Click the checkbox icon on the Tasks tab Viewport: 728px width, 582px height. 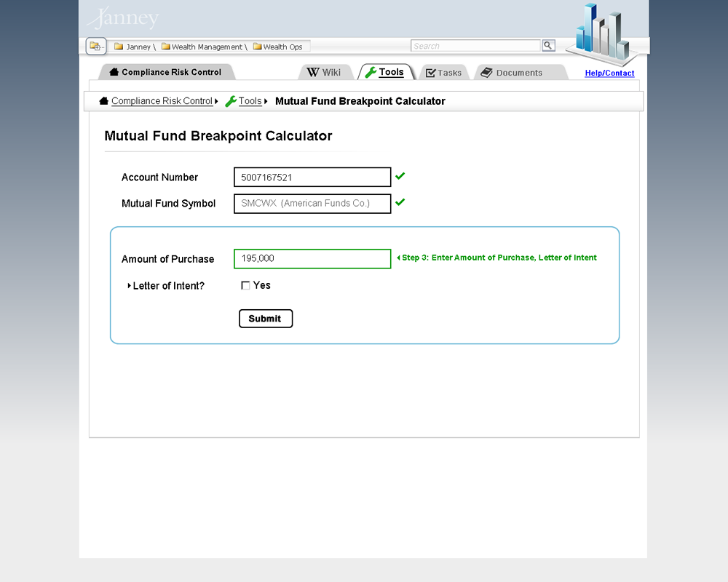(x=429, y=72)
